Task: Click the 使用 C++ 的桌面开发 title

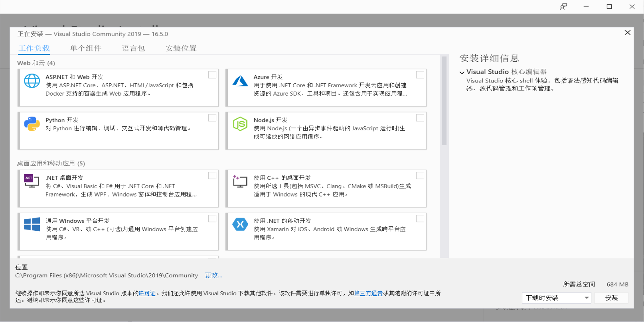Action: [282, 178]
